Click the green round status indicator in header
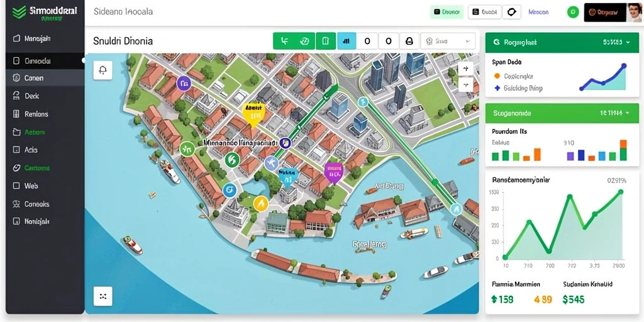The image size is (644, 322). pyautogui.click(x=572, y=13)
